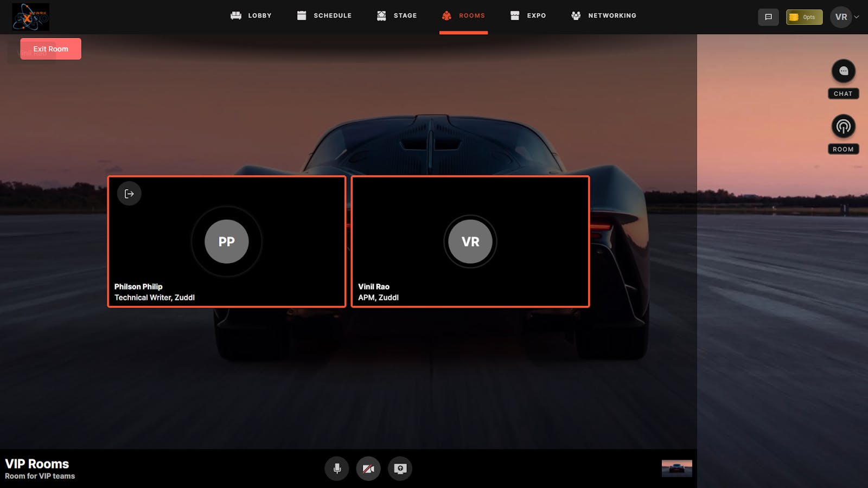
Task: Click the 0pts coin badge
Action: (x=804, y=17)
